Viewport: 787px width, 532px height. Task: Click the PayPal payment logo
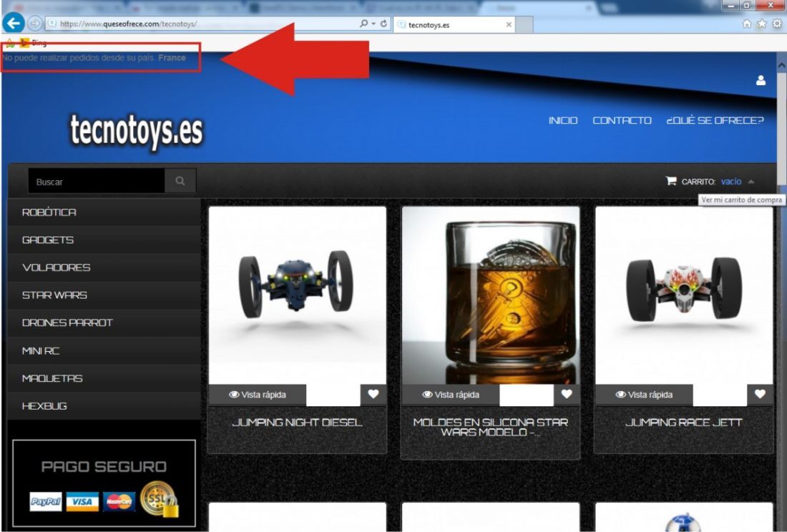(46, 501)
